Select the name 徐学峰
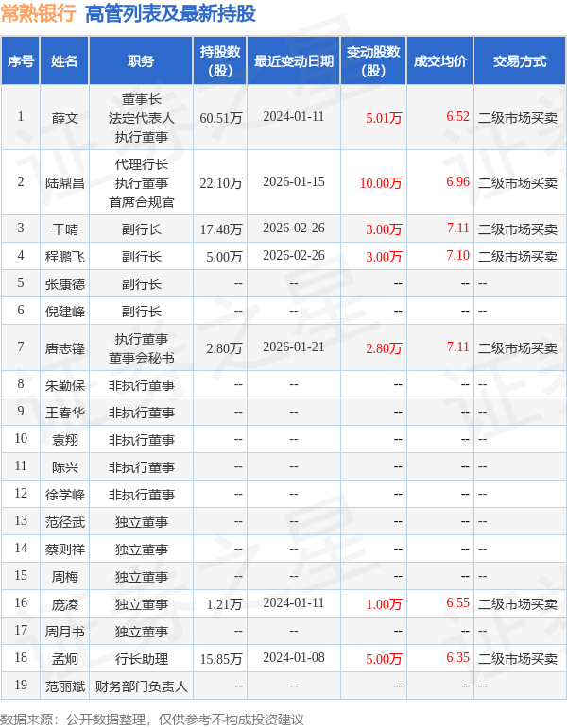Image resolution: width=567 pixels, height=728 pixels. pyautogui.click(x=64, y=495)
